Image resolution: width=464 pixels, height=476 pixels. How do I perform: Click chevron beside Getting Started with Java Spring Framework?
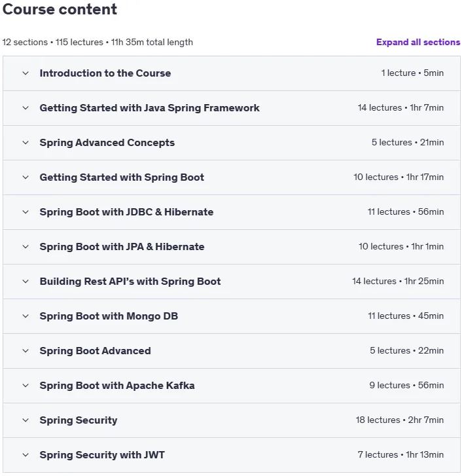(26, 108)
